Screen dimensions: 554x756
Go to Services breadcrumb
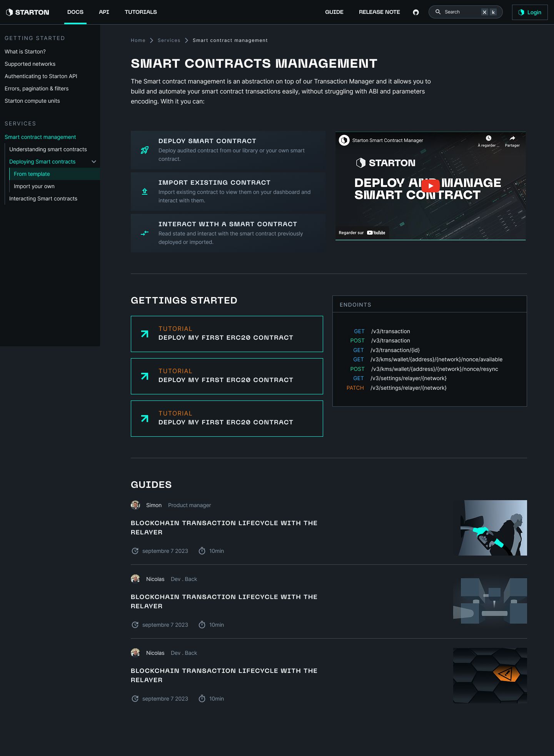click(169, 40)
